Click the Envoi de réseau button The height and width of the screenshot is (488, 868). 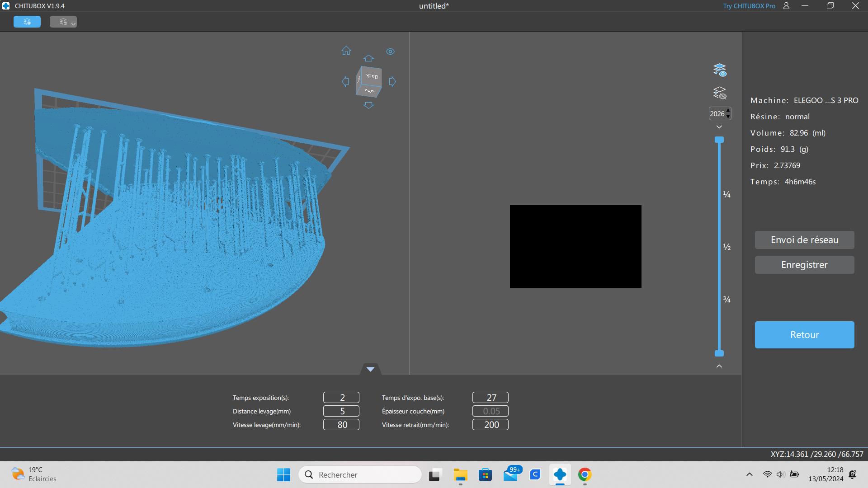point(805,240)
